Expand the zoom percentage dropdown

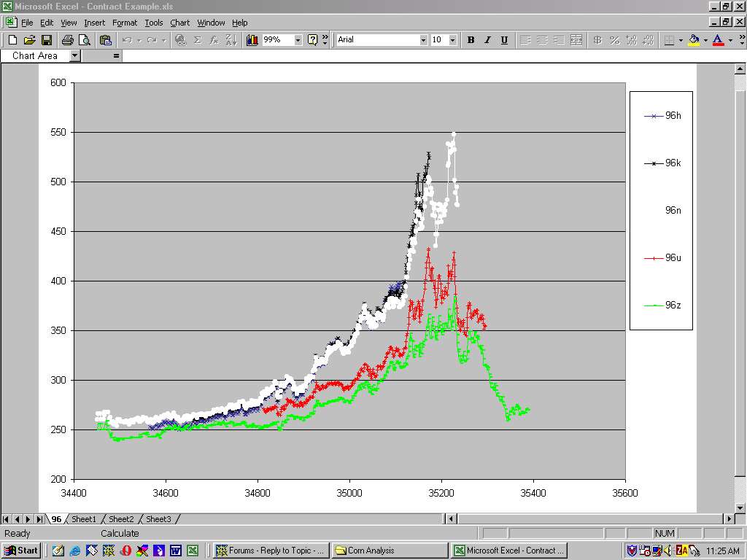coord(298,40)
